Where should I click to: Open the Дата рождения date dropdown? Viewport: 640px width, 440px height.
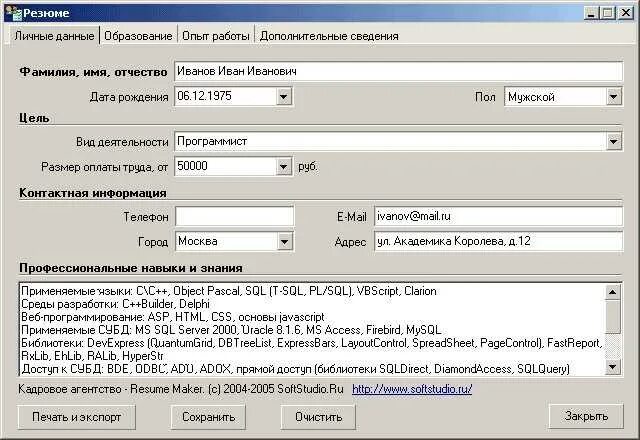[283, 97]
